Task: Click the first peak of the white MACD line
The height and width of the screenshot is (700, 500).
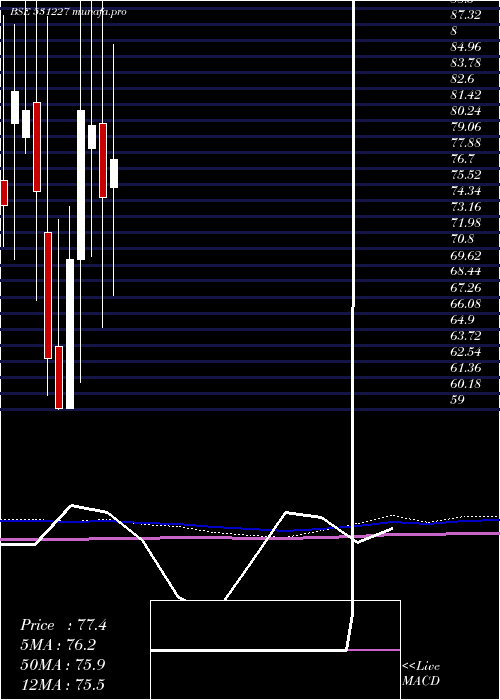Action: tap(72, 505)
